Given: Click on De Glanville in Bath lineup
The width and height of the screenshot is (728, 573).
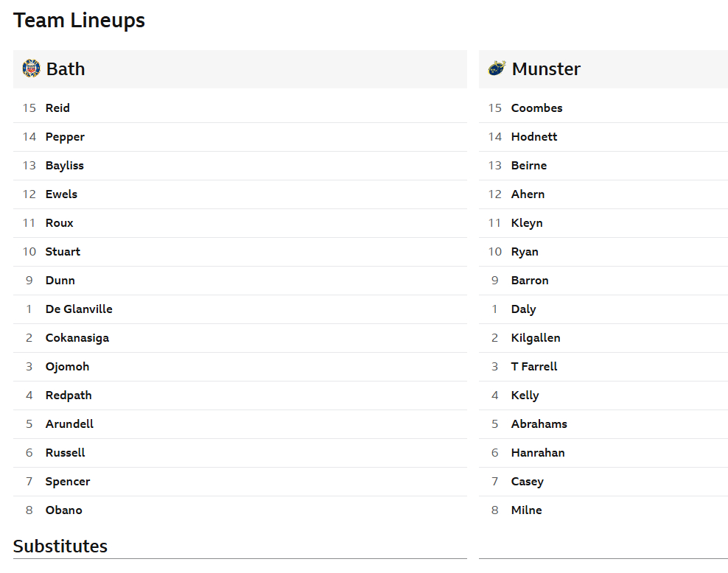Looking at the screenshot, I should (x=79, y=309).
